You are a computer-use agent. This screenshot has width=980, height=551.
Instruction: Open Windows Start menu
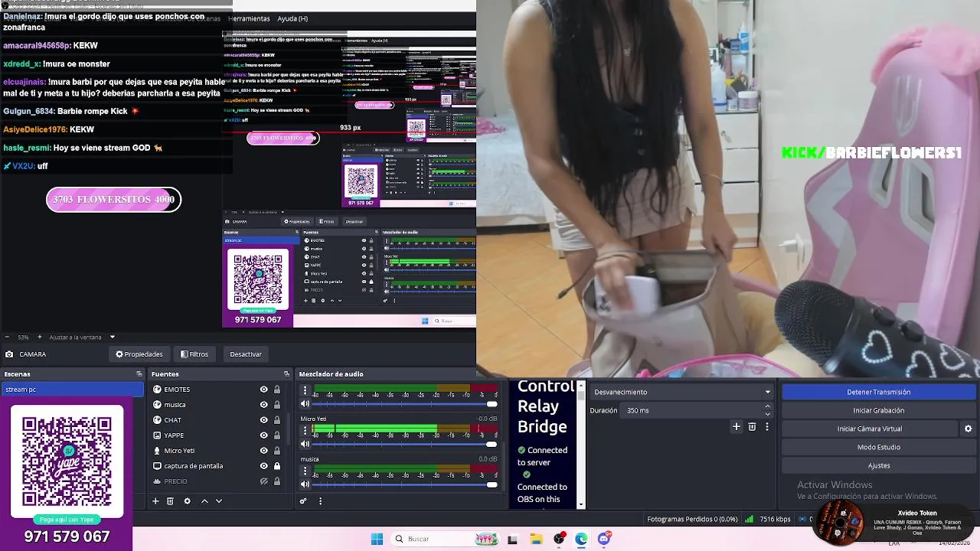tap(377, 539)
